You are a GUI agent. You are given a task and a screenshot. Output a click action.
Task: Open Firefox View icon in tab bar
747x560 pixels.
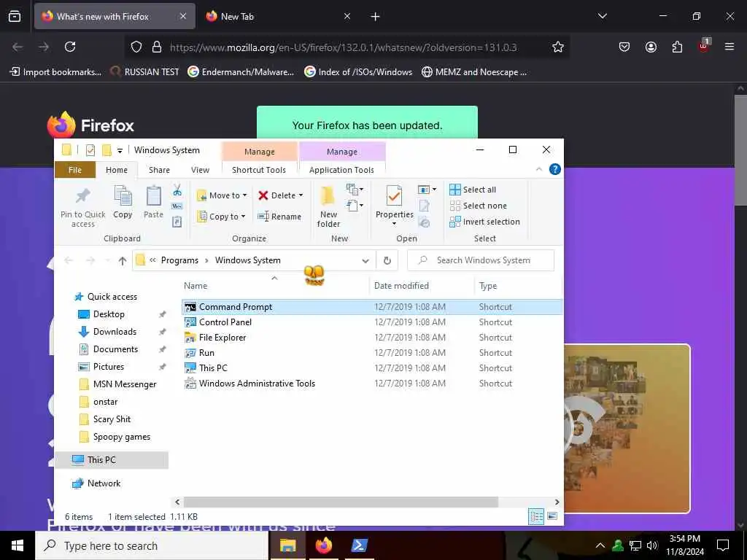point(15,17)
